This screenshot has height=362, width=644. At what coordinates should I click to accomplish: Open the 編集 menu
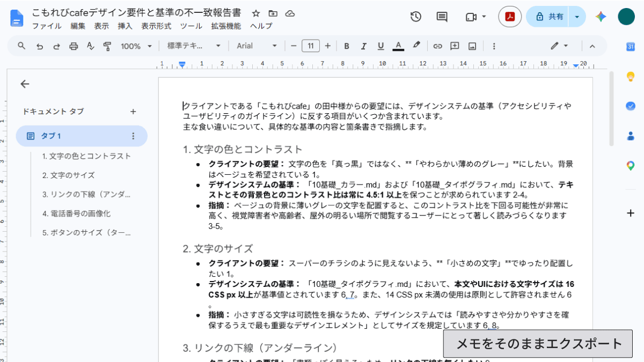coord(78,26)
